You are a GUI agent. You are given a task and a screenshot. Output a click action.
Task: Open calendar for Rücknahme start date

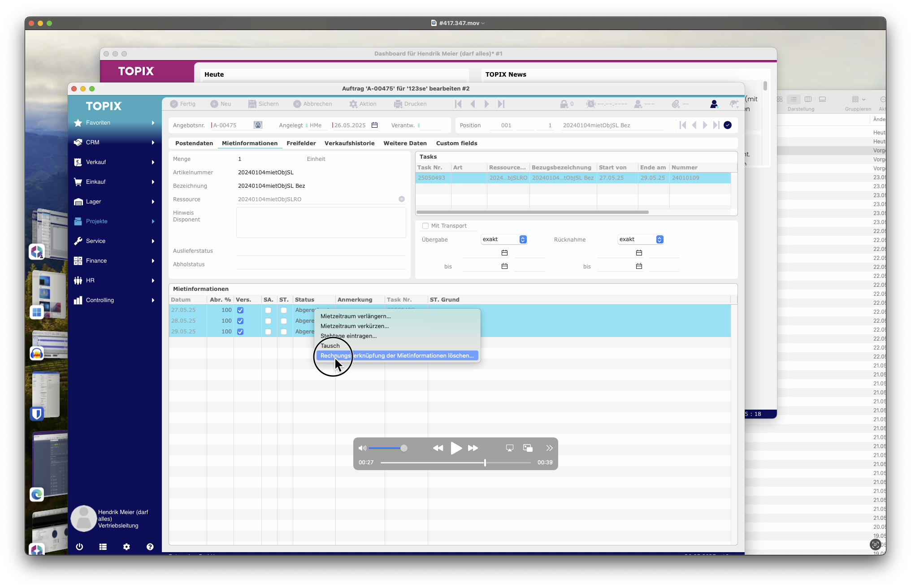pyautogui.click(x=639, y=253)
